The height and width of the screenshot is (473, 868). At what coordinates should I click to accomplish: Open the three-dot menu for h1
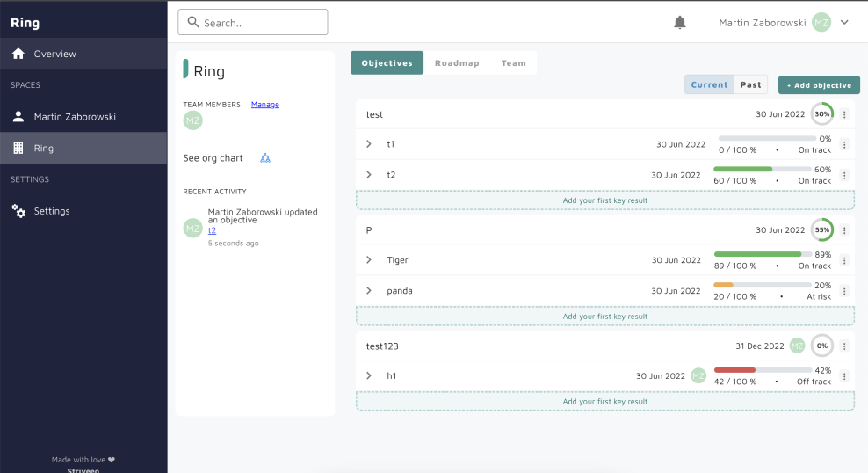tap(844, 376)
